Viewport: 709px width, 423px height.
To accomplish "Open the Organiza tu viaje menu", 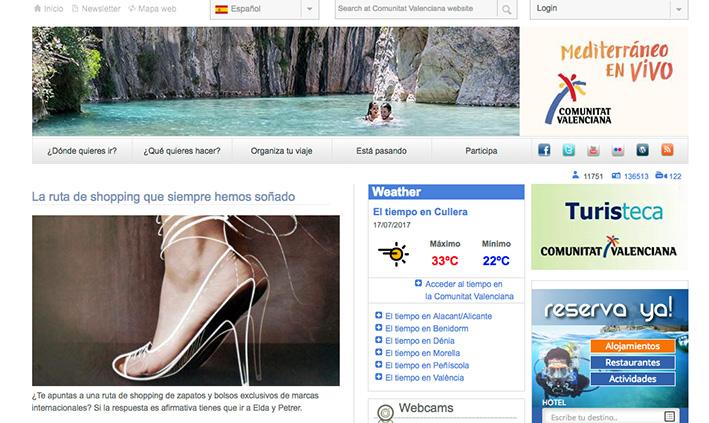I will [281, 151].
